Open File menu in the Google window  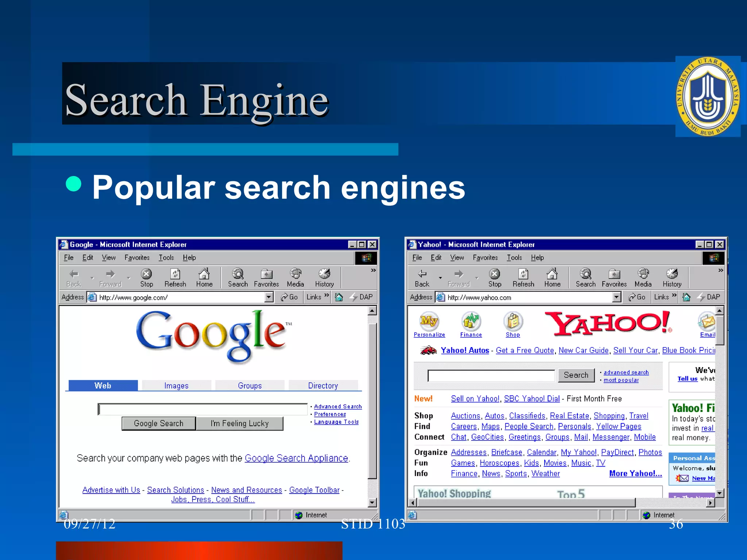69,257
